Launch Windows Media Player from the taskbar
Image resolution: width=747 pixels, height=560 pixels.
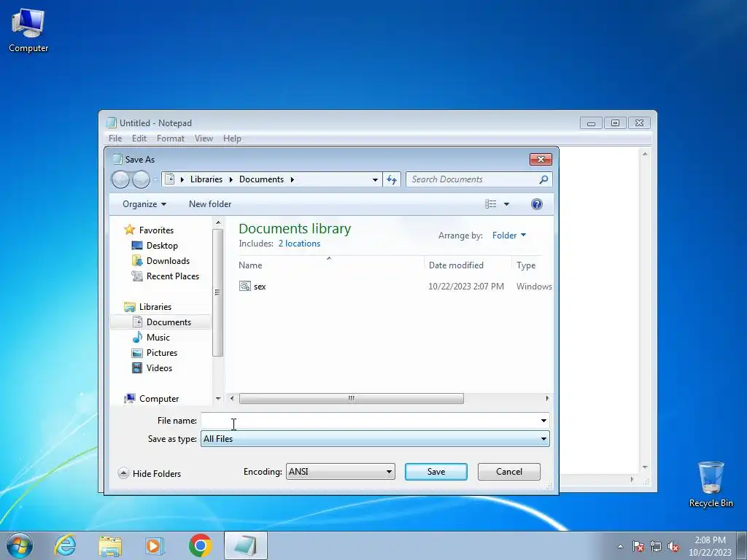point(155,545)
